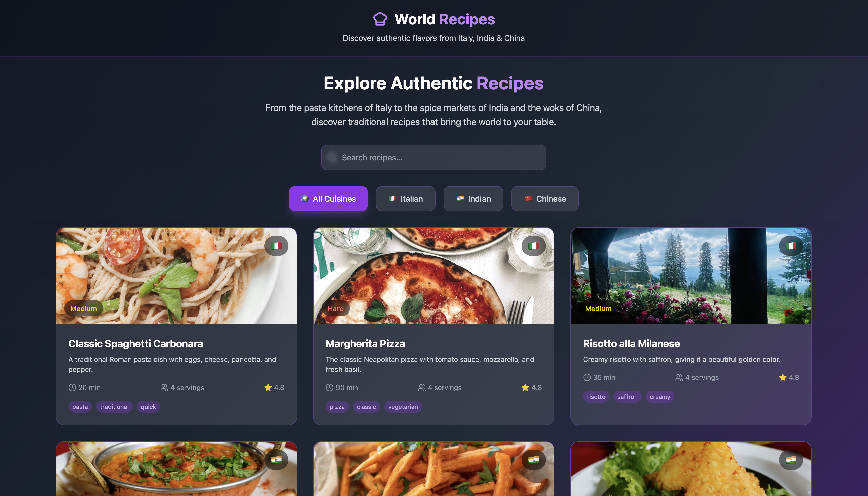The image size is (868, 496).
Task: Click the Medium difficulty badge on Carbonara
Action: [x=83, y=309]
